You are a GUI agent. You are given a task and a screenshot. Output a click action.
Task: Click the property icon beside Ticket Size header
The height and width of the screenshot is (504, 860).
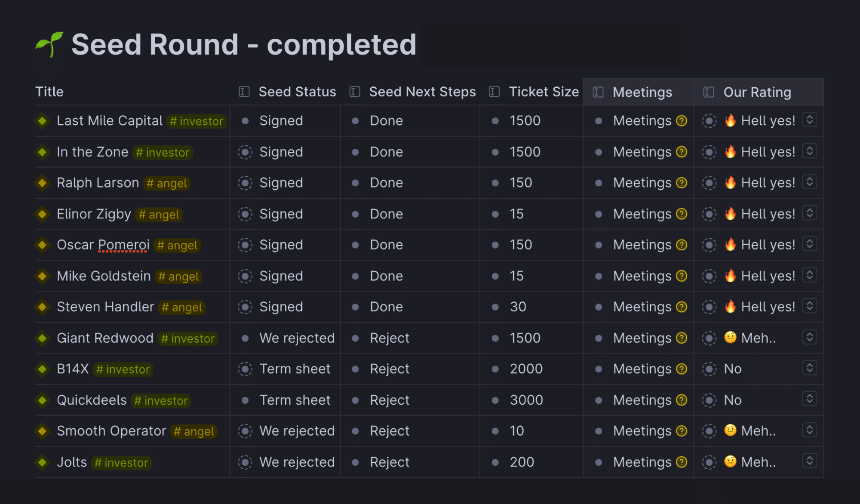click(494, 92)
